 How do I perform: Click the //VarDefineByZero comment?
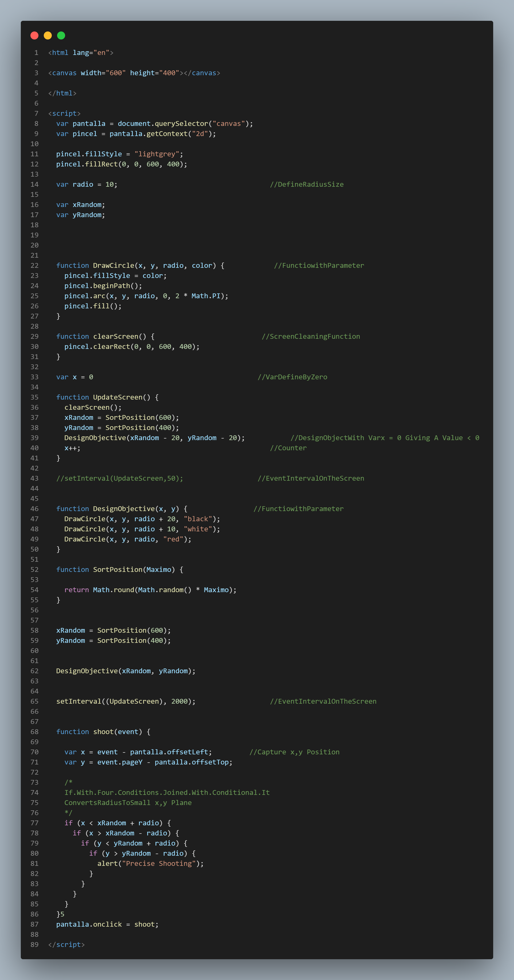(x=292, y=377)
